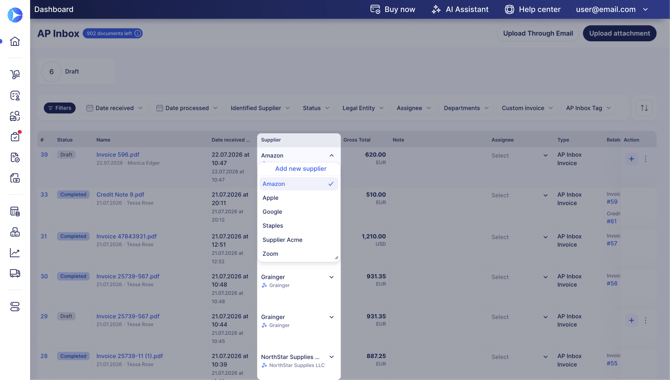Expand the Date received filter dropdown
Screen dimensions: 670x380
tap(114, 108)
